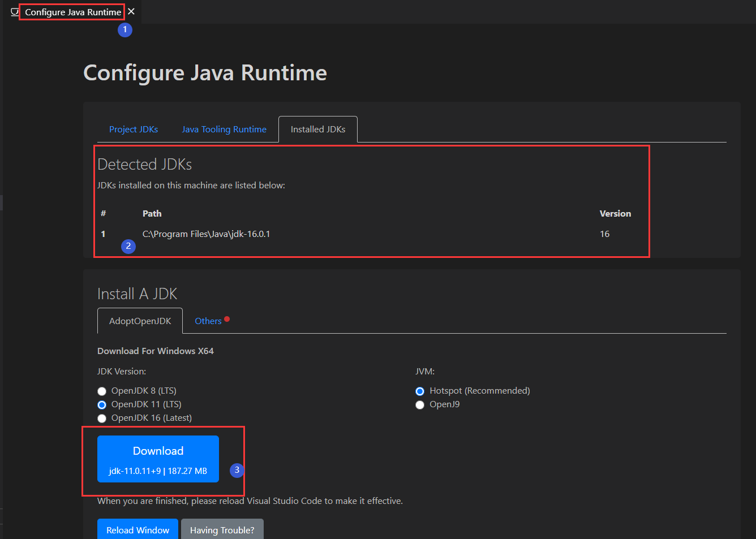Image resolution: width=756 pixels, height=539 pixels.
Task: Choose the OpenJ9 JVM option
Action: tap(420, 404)
